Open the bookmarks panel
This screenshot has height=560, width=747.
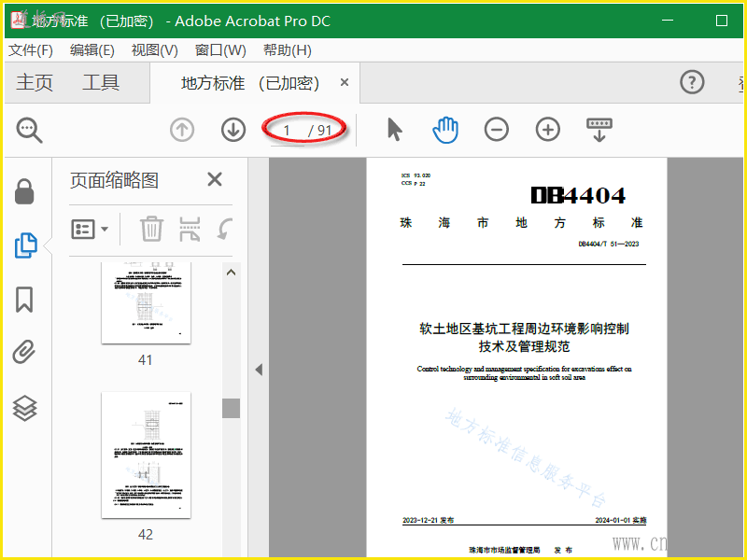coord(24,300)
